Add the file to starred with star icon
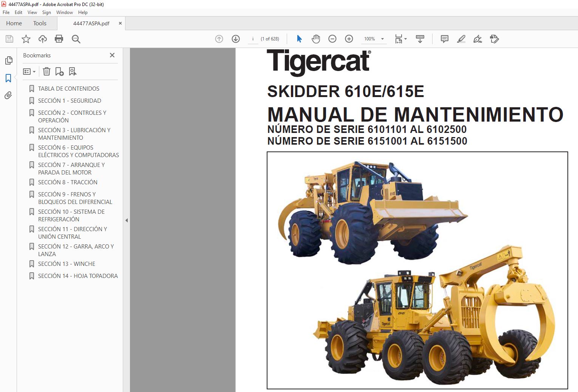Image resolution: width=578 pixels, height=392 pixels. coord(26,39)
